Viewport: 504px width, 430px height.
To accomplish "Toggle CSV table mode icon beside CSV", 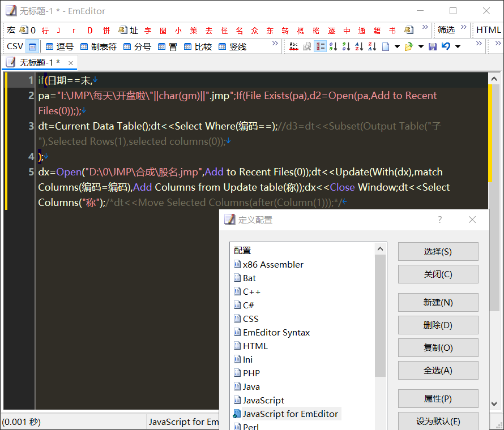I will (x=32, y=47).
